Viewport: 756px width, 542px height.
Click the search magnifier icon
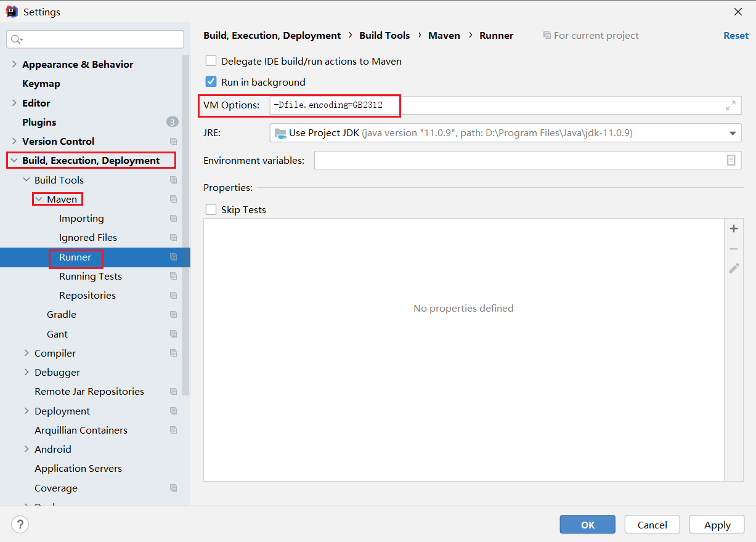pos(17,39)
